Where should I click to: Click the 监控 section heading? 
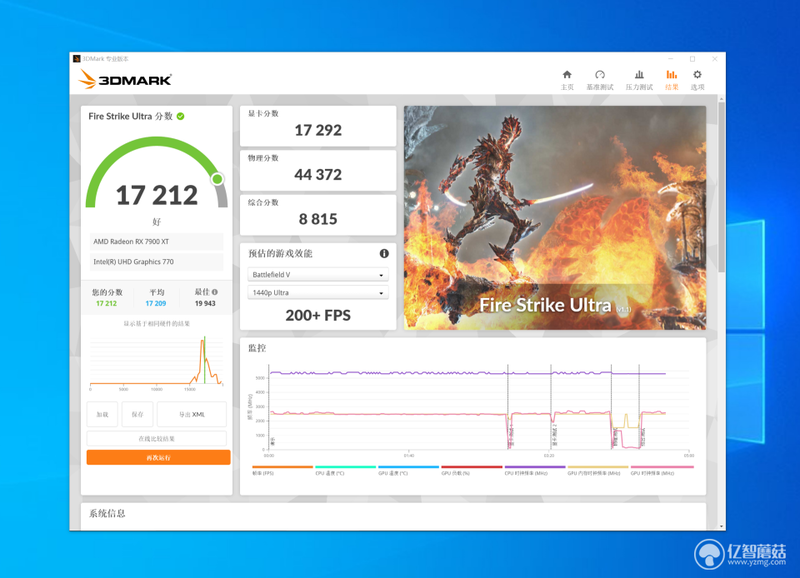257,348
